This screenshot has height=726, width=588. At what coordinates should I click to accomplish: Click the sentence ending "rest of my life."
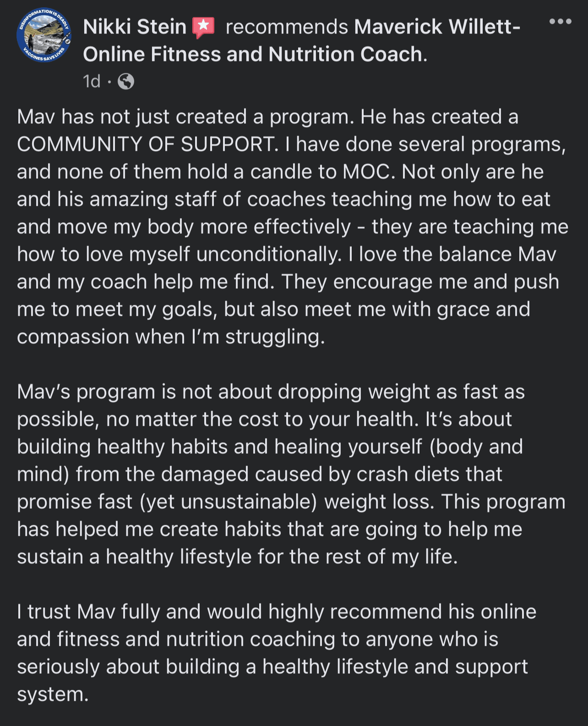(x=237, y=557)
